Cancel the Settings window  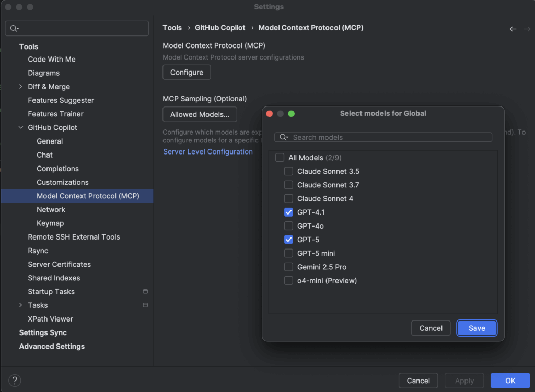click(418, 381)
